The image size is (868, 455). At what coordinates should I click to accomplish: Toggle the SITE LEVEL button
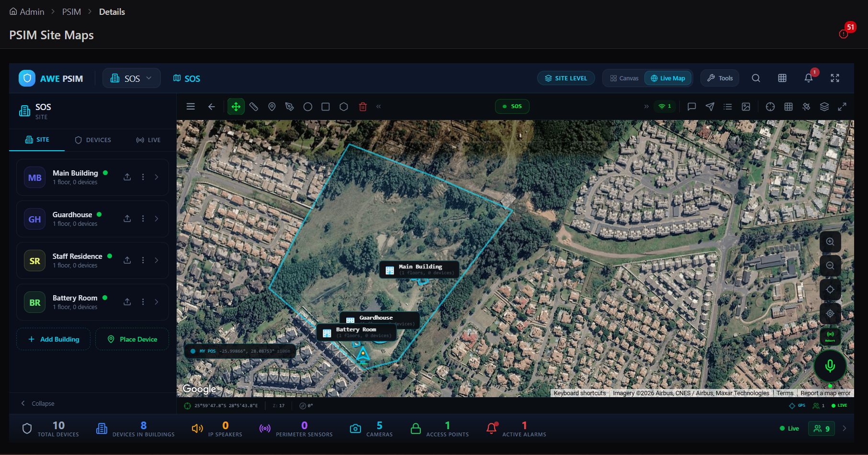click(x=566, y=78)
